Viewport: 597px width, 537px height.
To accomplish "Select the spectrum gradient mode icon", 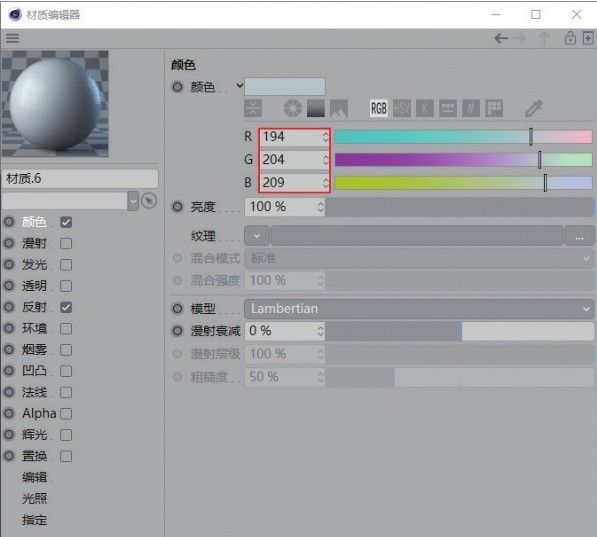I will [316, 109].
